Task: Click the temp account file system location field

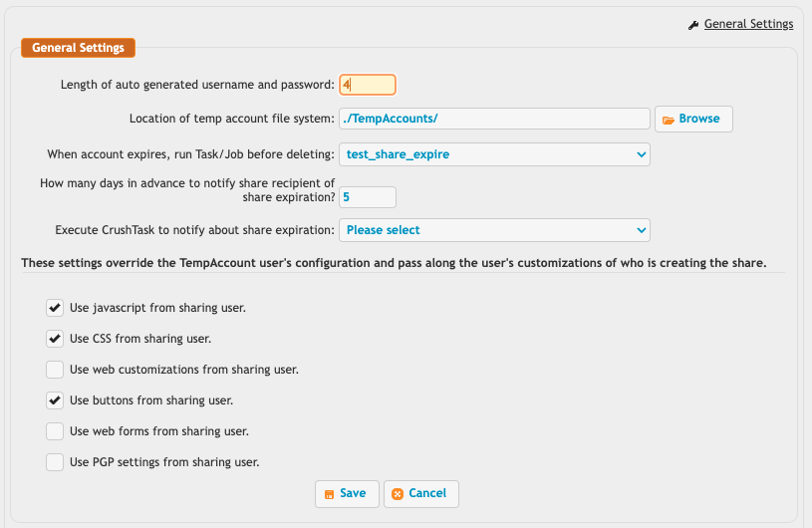Action: coord(494,119)
